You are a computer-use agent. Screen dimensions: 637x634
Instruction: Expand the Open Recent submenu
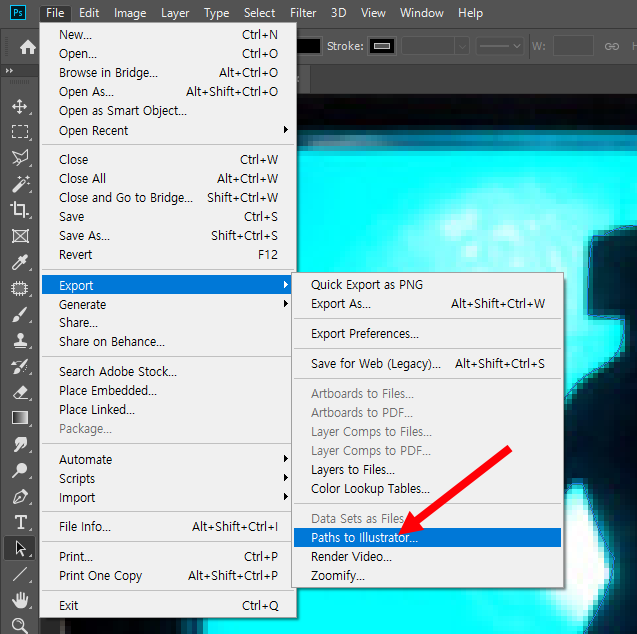pos(167,130)
